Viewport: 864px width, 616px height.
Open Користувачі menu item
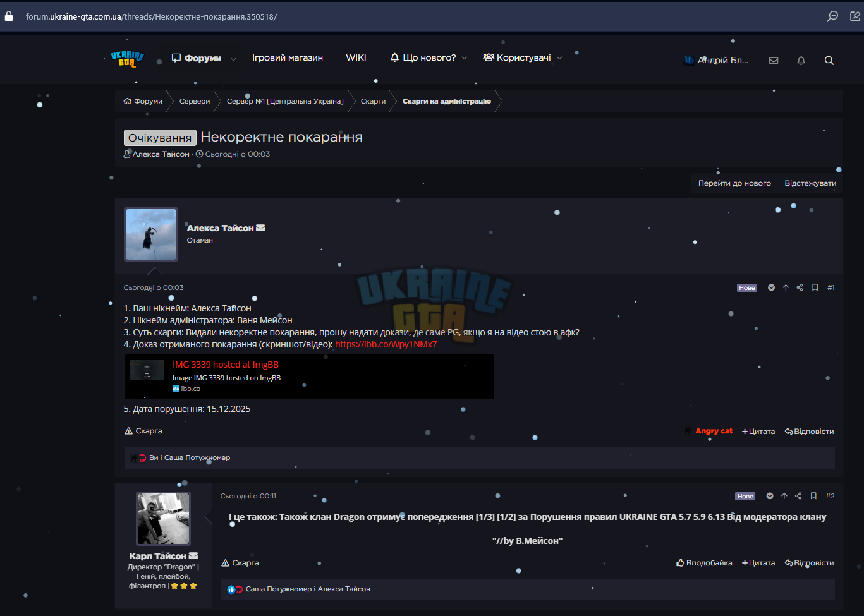(517, 57)
